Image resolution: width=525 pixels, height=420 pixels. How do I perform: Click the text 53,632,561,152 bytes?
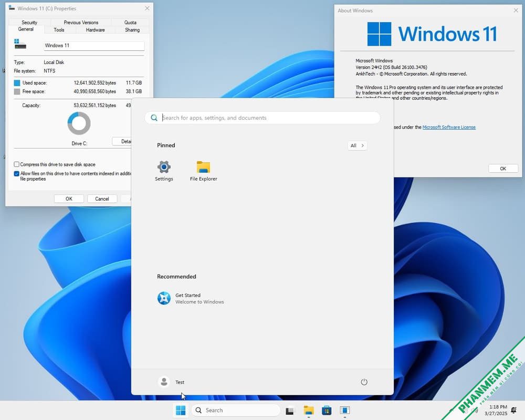click(x=94, y=106)
